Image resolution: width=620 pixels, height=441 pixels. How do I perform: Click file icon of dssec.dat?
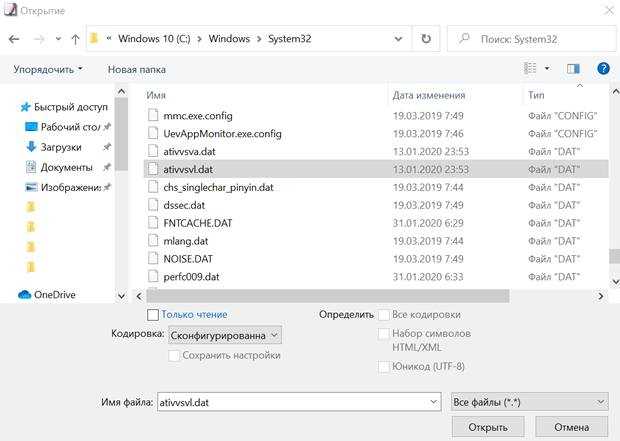pyautogui.click(x=153, y=205)
